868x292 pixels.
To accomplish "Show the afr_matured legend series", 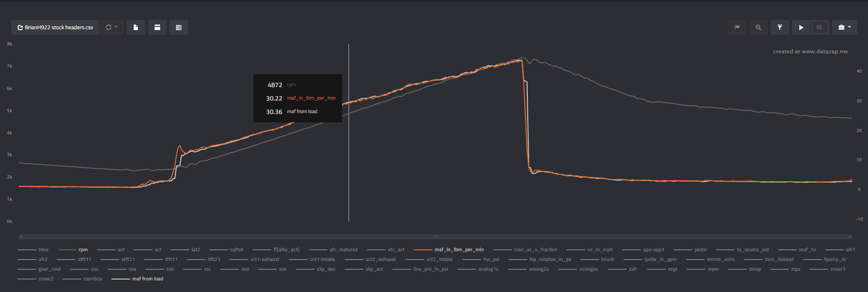I will [333, 250].
